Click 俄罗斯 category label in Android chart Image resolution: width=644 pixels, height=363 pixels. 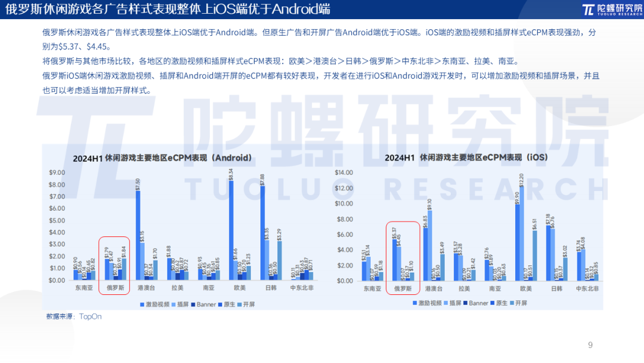pos(115,288)
